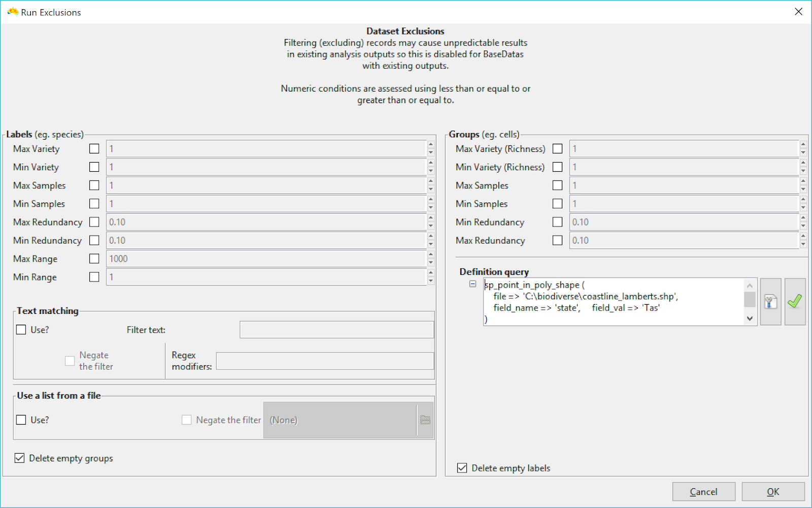Uncheck Delete empty groups
The width and height of the screenshot is (812, 508).
tap(19, 458)
